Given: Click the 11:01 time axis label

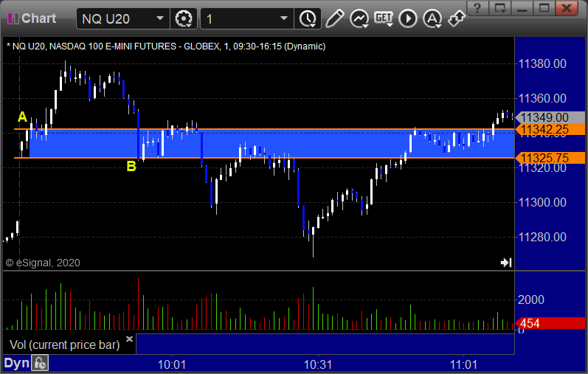Looking at the screenshot, I should point(463,364).
